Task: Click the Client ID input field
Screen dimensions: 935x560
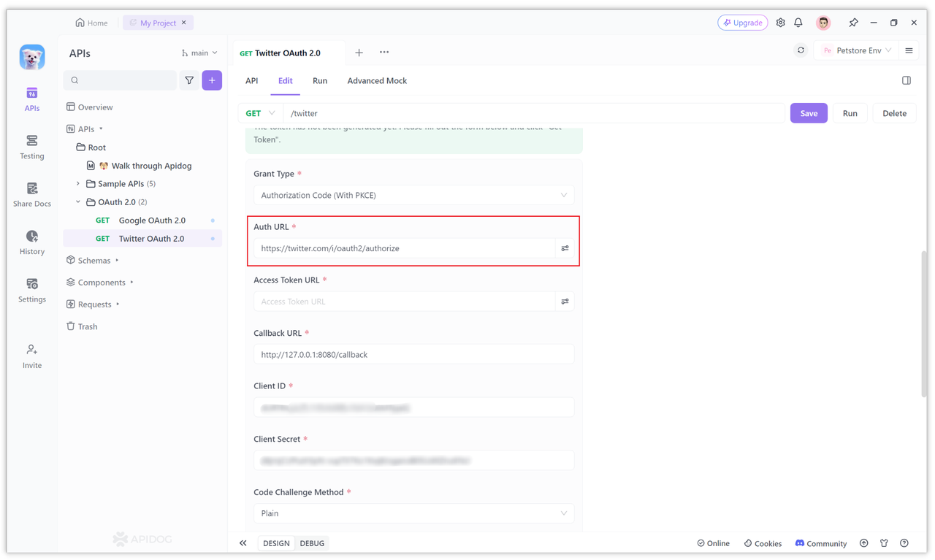Action: point(413,407)
